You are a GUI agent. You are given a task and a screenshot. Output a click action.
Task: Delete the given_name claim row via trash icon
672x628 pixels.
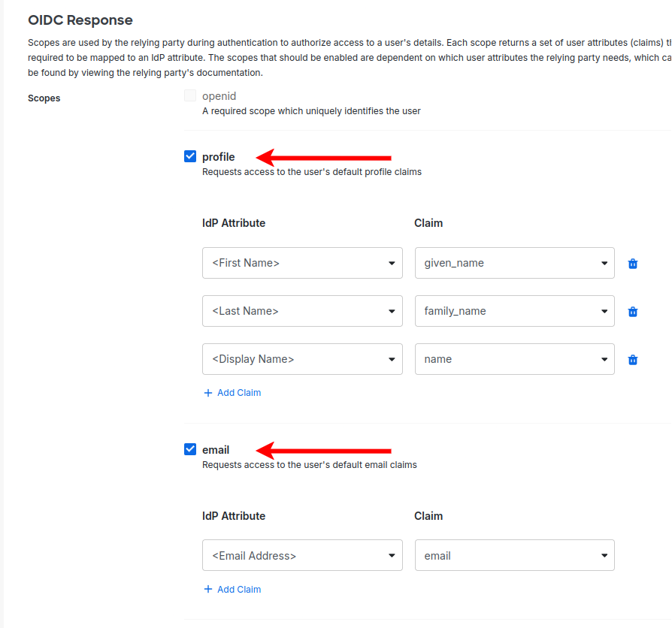pos(633,264)
